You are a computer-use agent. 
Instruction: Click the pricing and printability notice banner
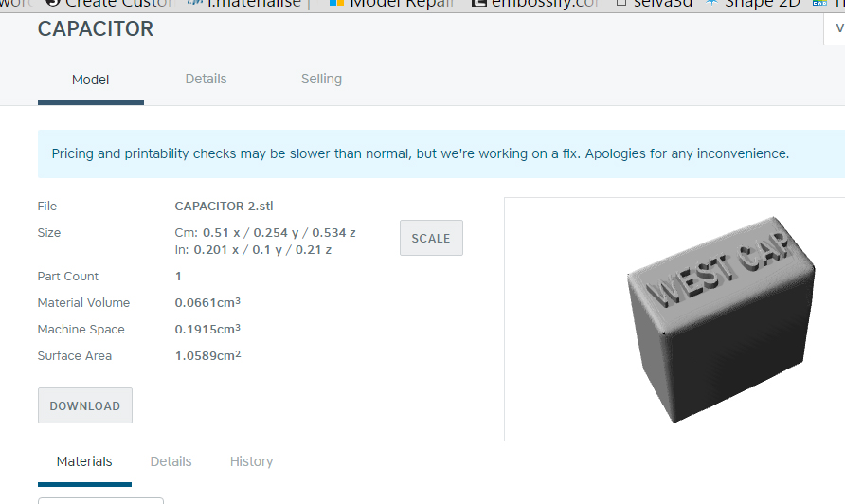click(x=441, y=153)
